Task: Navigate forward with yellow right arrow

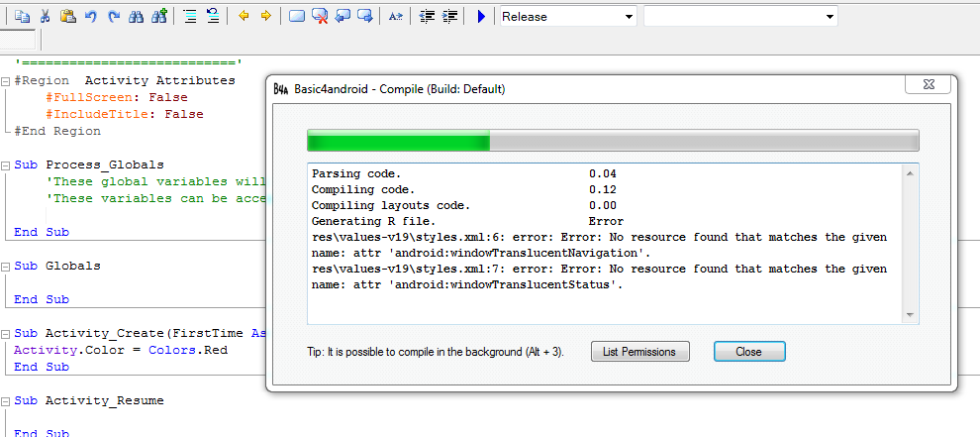Action: pyautogui.click(x=265, y=17)
